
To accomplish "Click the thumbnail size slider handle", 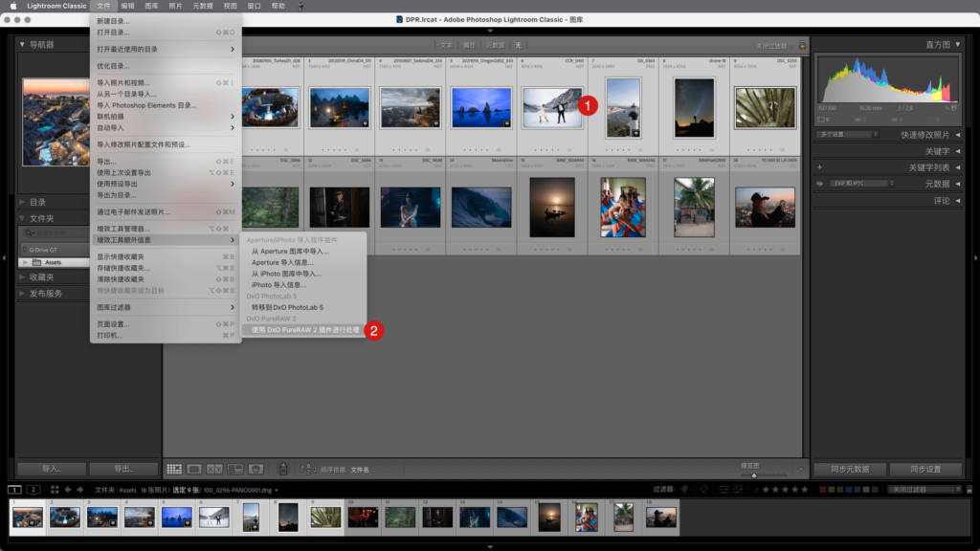I will [754, 474].
